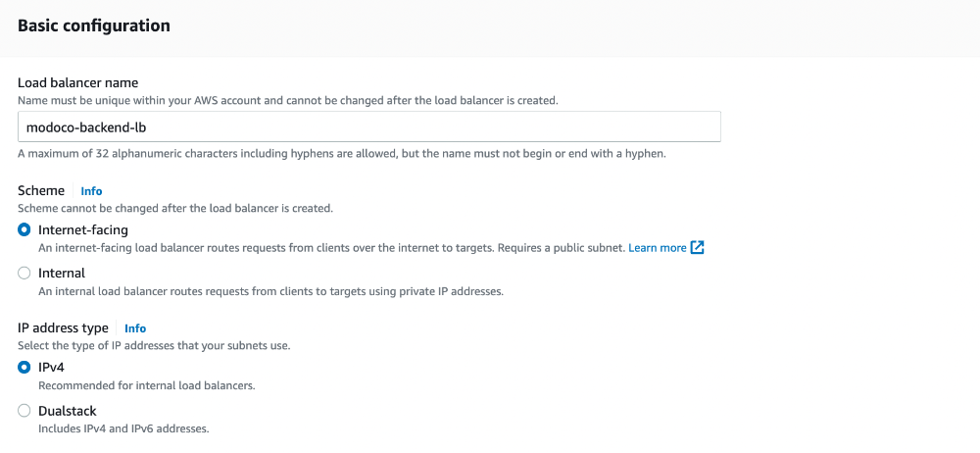
Task: Click the Basic configuration section heading
Action: (94, 25)
